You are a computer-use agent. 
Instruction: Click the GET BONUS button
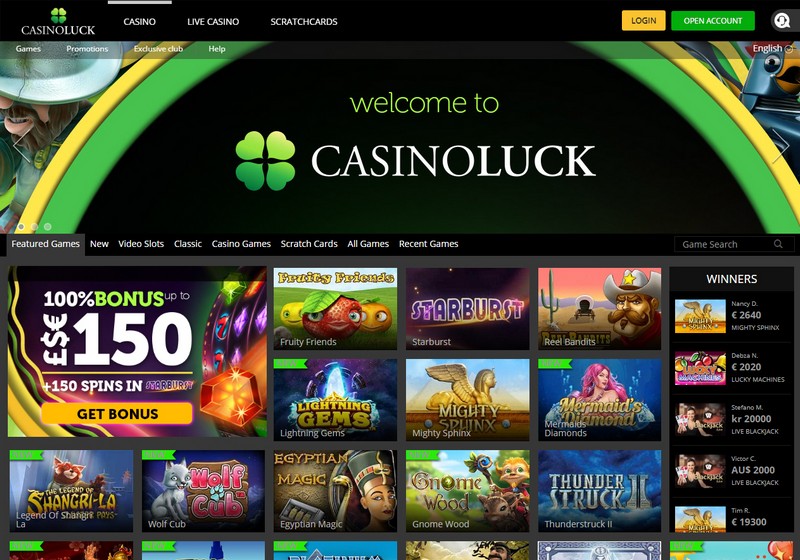pyautogui.click(x=117, y=414)
